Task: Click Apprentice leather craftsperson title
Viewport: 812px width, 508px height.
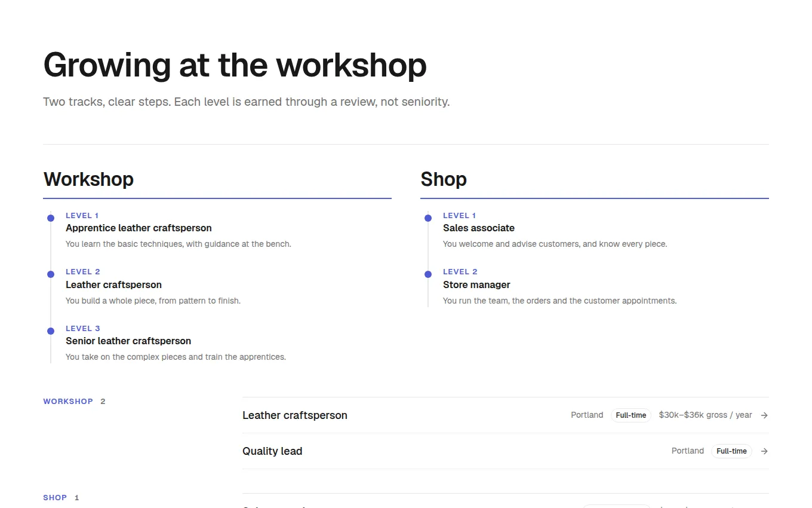Action: 139,228
